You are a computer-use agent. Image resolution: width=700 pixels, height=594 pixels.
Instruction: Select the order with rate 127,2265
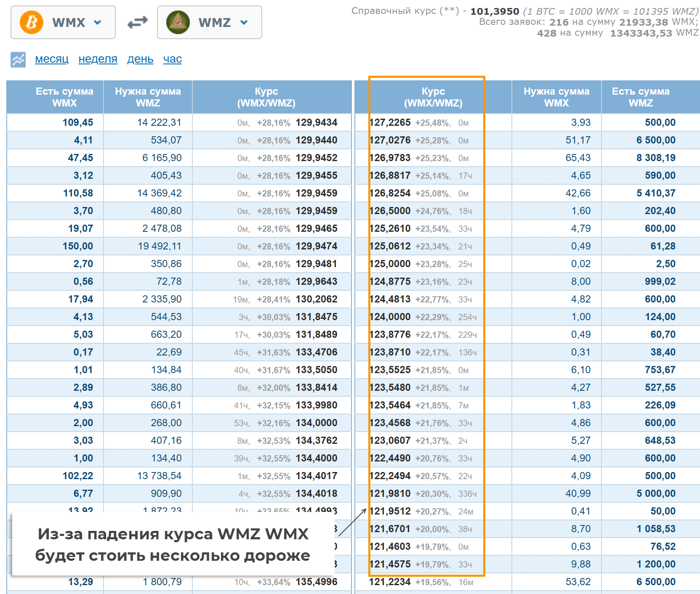coord(390,123)
